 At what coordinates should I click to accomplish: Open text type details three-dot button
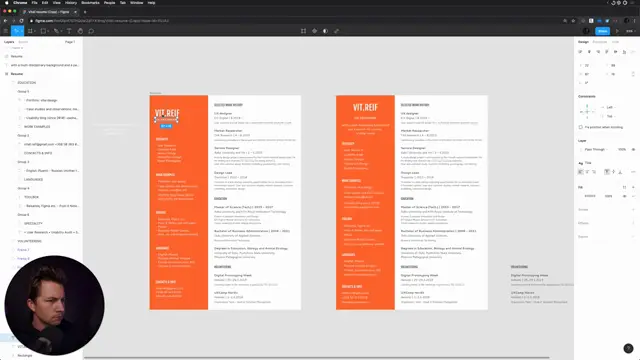coord(633,172)
